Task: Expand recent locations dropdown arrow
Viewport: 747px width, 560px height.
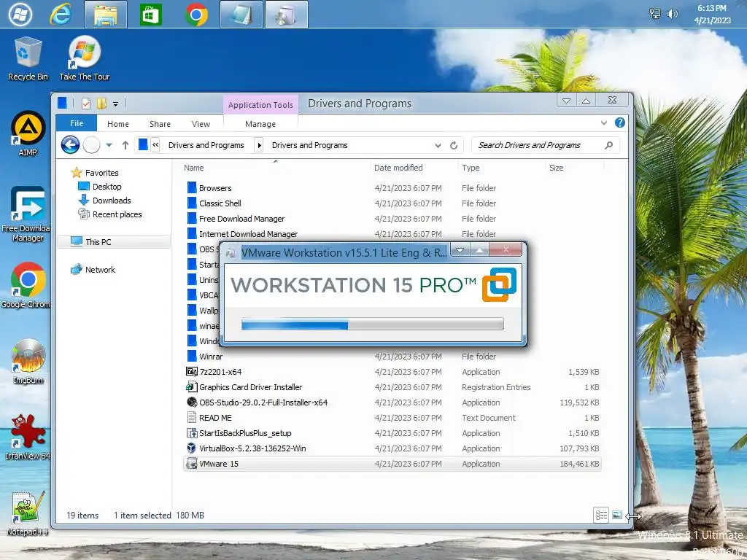Action: tap(109, 145)
